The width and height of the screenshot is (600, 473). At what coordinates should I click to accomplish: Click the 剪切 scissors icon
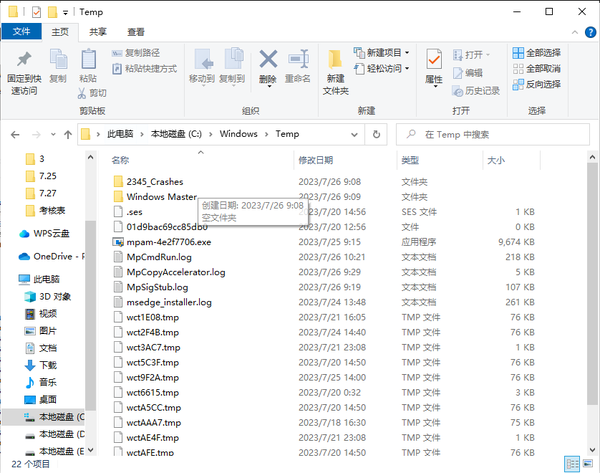(x=82, y=93)
